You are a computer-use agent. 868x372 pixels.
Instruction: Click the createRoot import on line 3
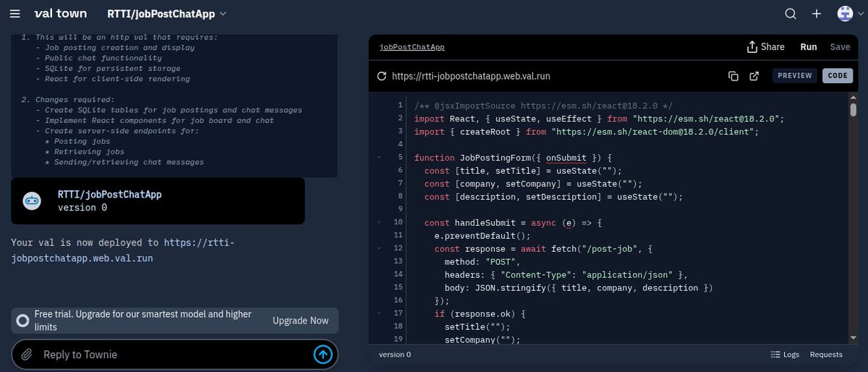click(x=485, y=131)
